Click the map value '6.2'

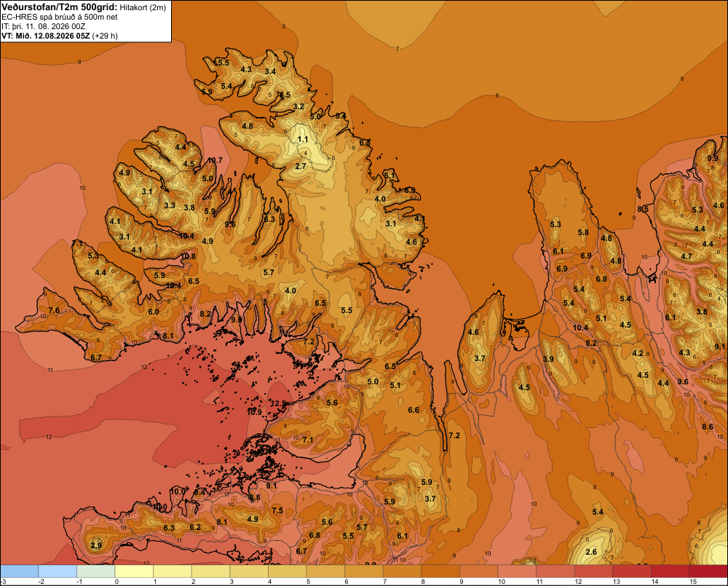click(195, 527)
